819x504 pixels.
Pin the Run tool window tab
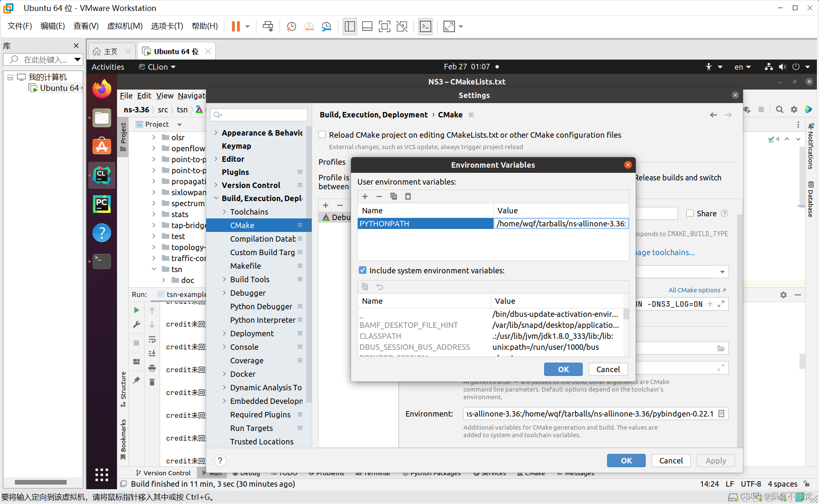coord(136,381)
